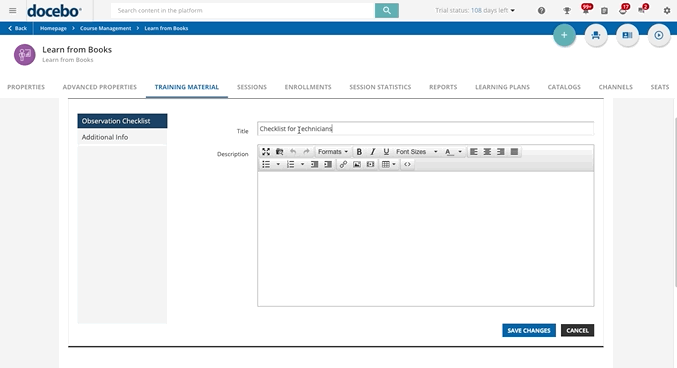This screenshot has height=368, width=677.
Task: Open Homepage breadcrumb link
Action: tap(53, 28)
